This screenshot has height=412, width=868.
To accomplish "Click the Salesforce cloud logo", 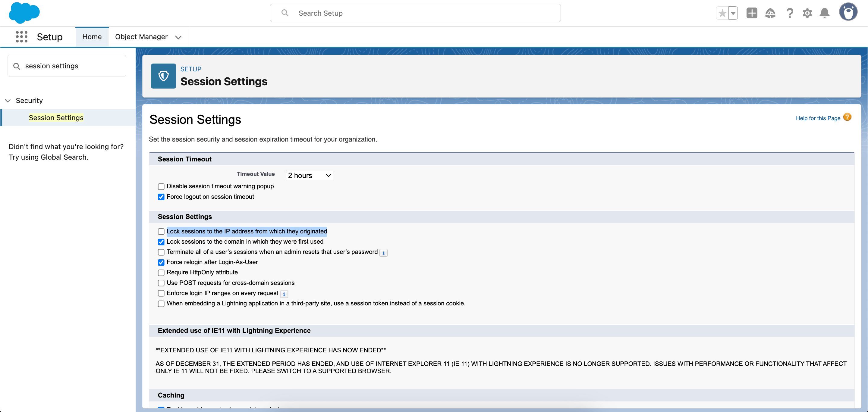I will pos(24,13).
